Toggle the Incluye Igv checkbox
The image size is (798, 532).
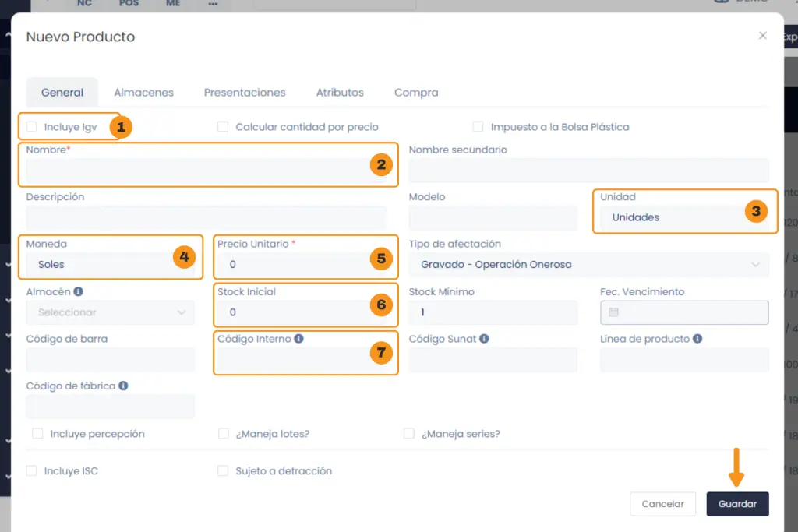point(31,127)
